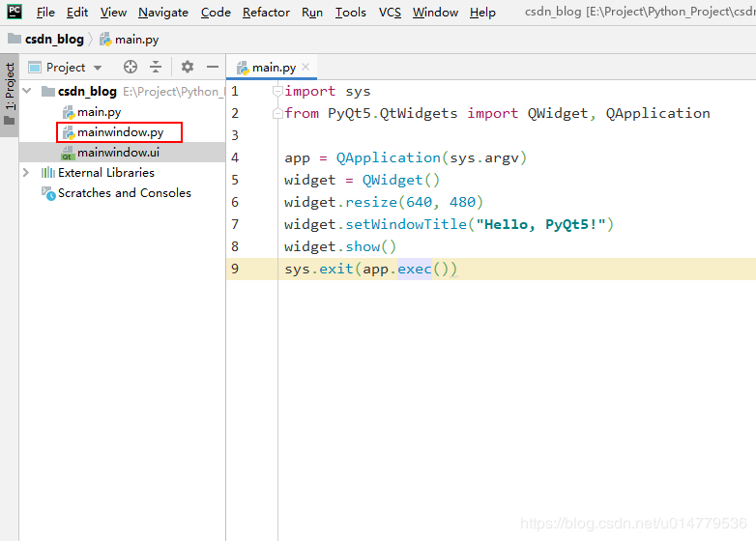The width and height of the screenshot is (756, 541).
Task: Click the Qt file icon of mainwindow.ui
Action: (68, 153)
